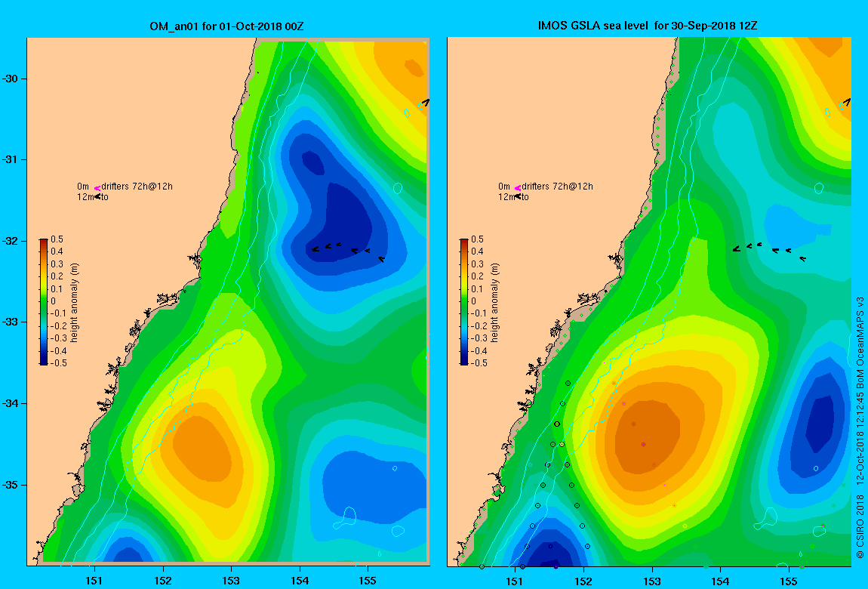868x589 pixels.
Task: Select the westernmost black drifter arrow on left map
Action: pyautogui.click(x=315, y=249)
